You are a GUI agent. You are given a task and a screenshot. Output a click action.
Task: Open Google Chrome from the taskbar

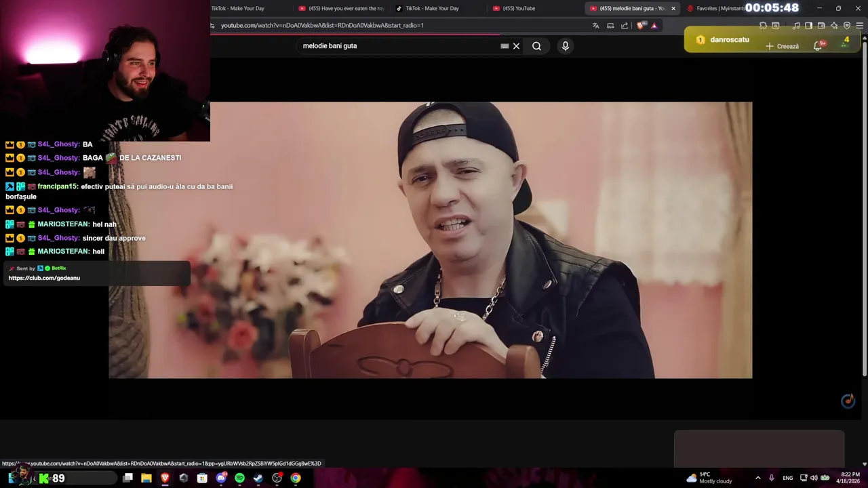296,478
